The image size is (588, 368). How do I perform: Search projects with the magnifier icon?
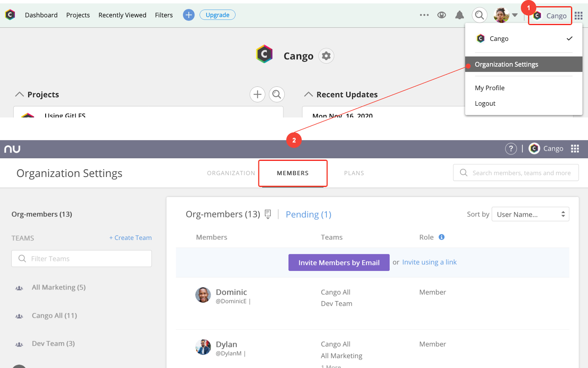click(x=277, y=95)
